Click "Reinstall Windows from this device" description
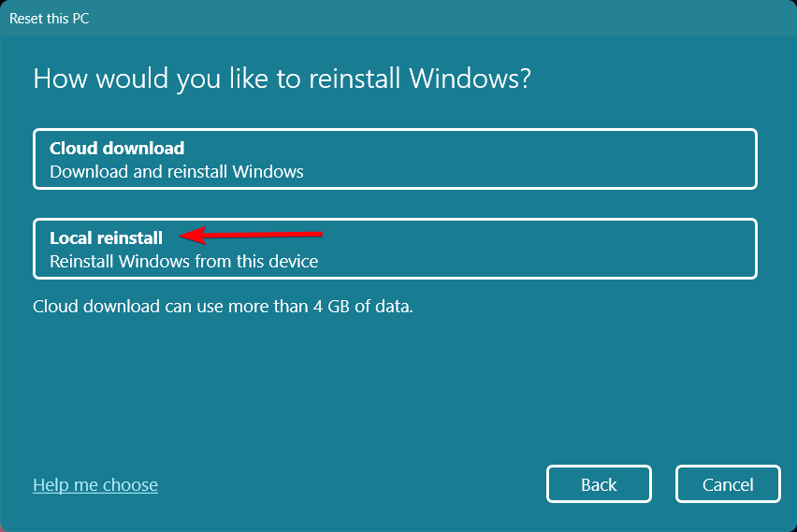The height and width of the screenshot is (532, 797). click(x=184, y=261)
